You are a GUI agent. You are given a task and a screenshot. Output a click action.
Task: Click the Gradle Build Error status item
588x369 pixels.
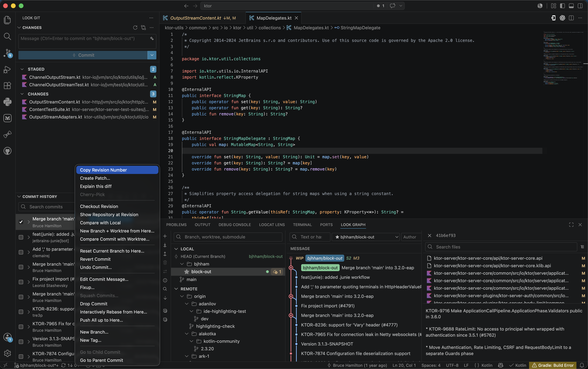click(x=553, y=365)
